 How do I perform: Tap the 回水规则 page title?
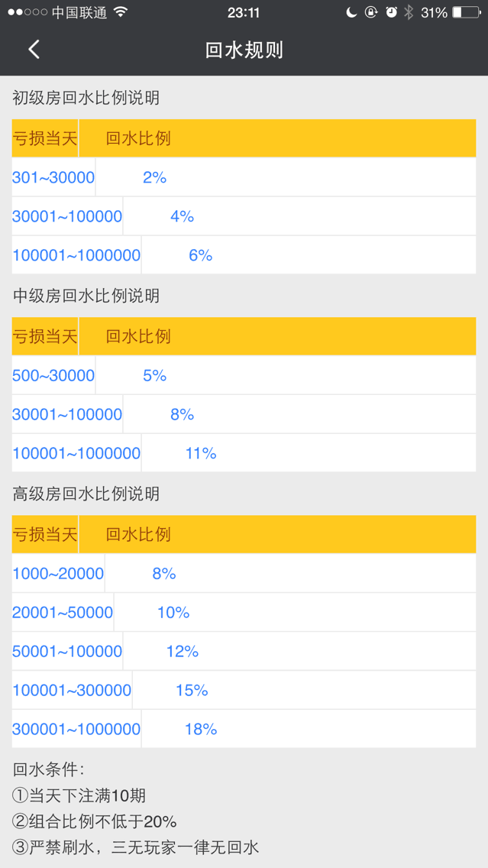click(x=244, y=50)
